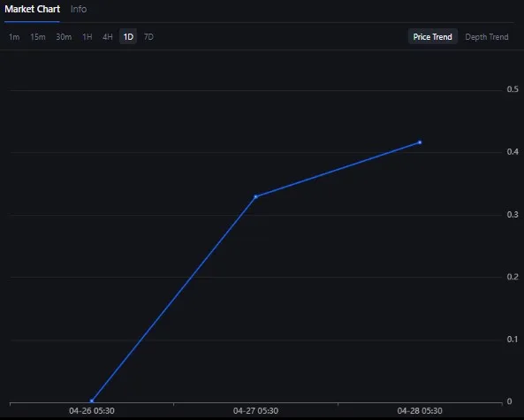Image resolution: width=524 pixels, height=420 pixels.
Task: Select the 1D time interval
Action: (x=128, y=37)
